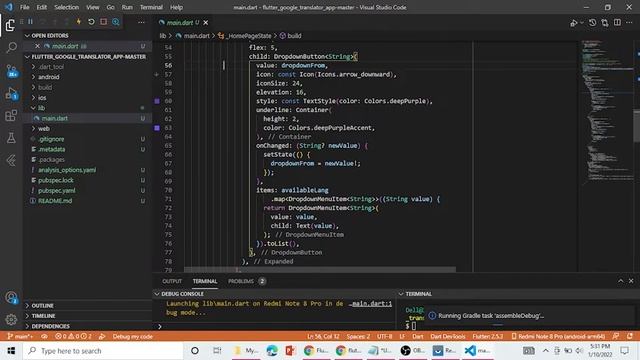Viewport: 640px width, 360px height.
Task: Open the Testing flask view
Action: click(11, 138)
